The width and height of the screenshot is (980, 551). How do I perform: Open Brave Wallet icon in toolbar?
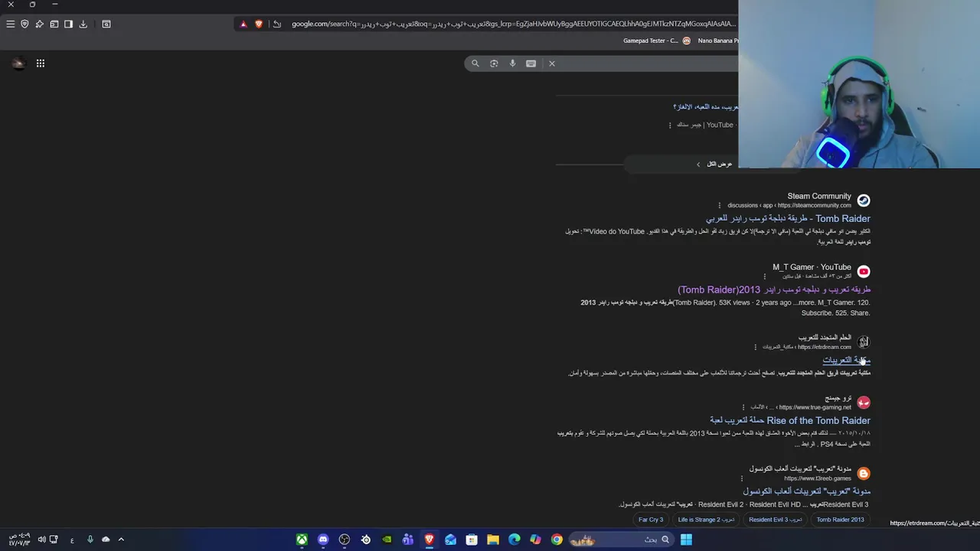tap(54, 24)
